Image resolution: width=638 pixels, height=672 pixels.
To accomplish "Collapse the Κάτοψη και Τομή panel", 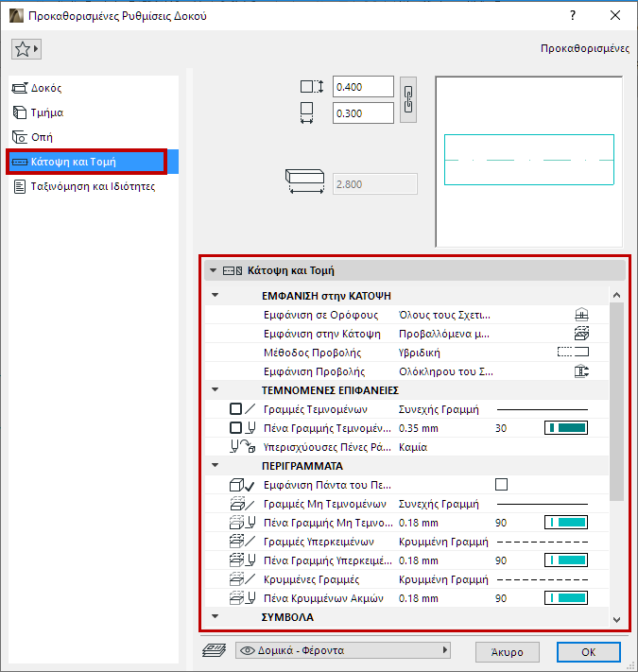I will click(213, 270).
